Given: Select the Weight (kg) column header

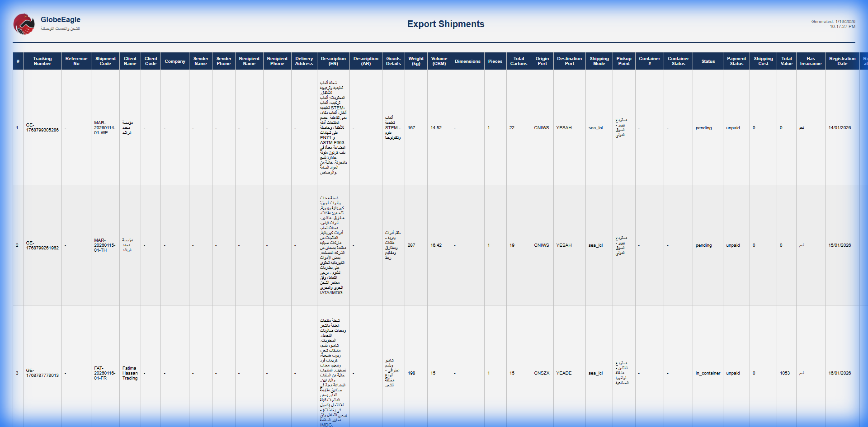Looking at the screenshot, I should pos(415,61).
